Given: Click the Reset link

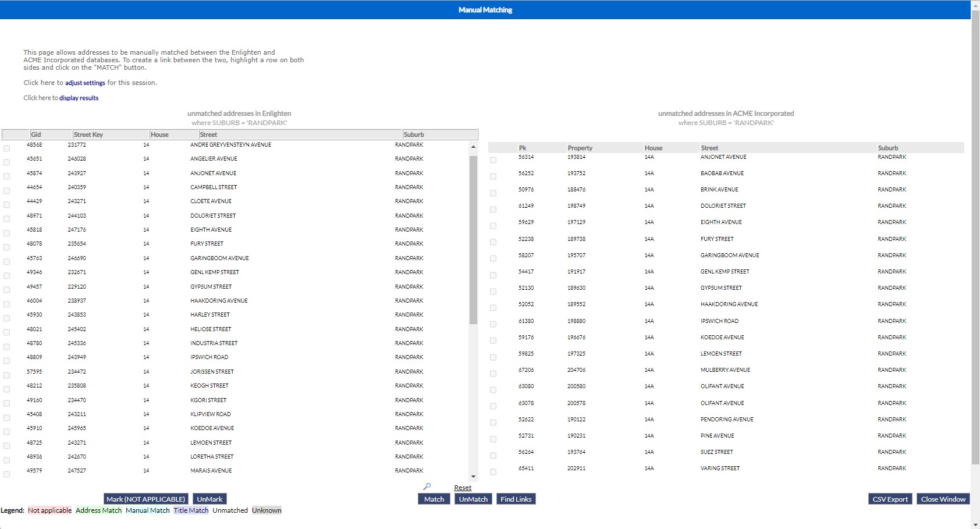Looking at the screenshot, I should click(463, 488).
